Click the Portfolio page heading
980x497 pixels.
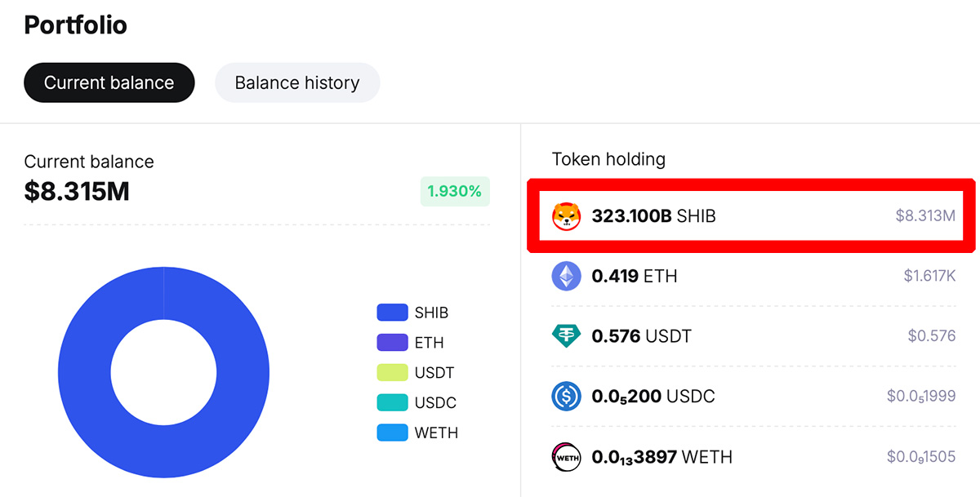coord(75,25)
